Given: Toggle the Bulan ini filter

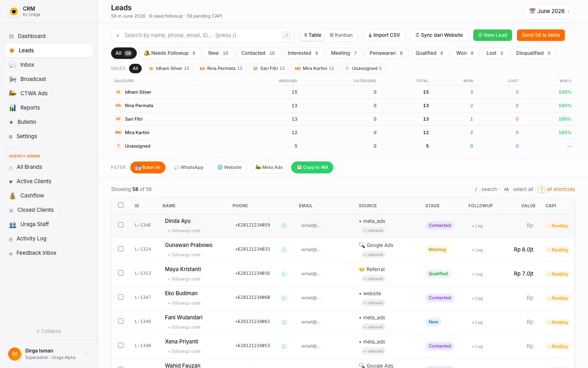Looking at the screenshot, I should [148, 167].
